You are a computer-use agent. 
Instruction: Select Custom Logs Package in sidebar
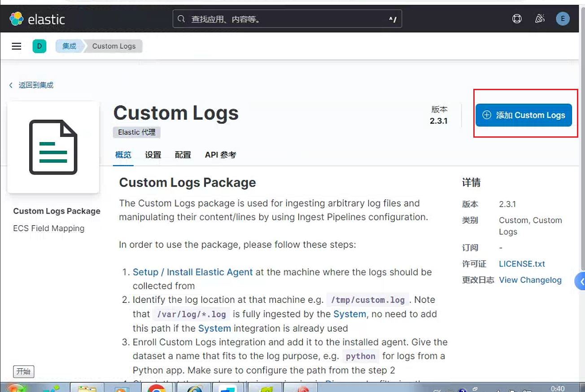[57, 211]
